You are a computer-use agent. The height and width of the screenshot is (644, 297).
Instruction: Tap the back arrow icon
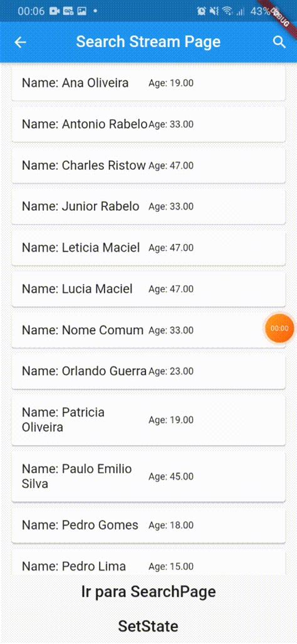pos(20,42)
